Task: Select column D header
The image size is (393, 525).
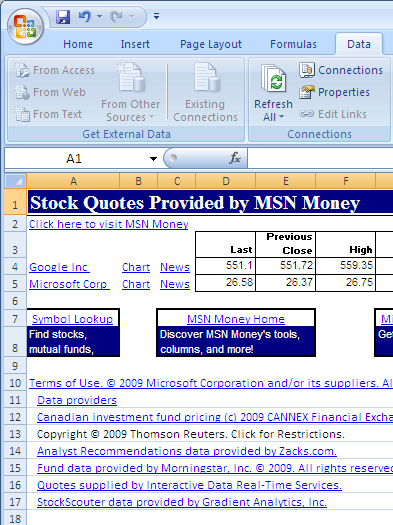Action: coord(226,181)
